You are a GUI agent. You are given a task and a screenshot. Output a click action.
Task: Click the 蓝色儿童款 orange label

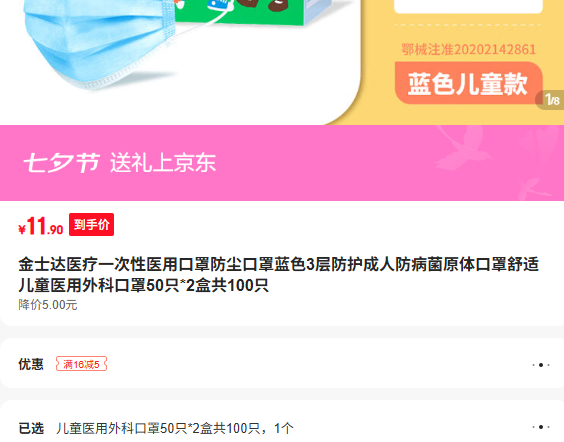pos(468,84)
